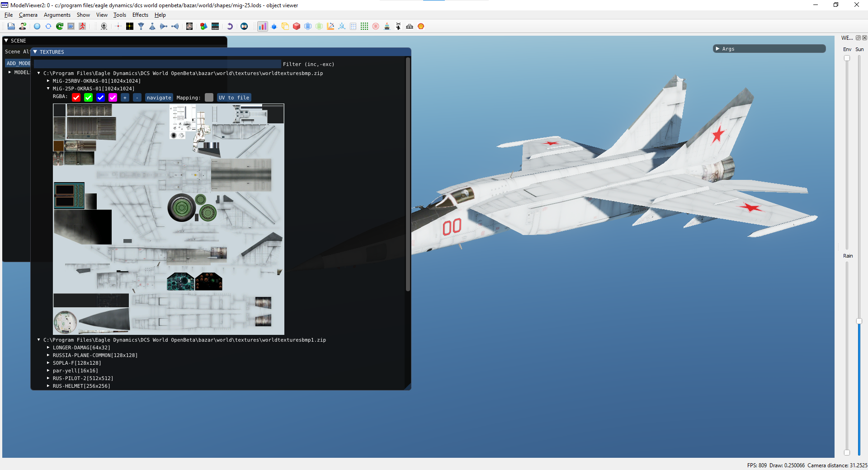Viewport: 868px width, 470px height.
Task: Click the red solid cube icon
Action: point(297,26)
